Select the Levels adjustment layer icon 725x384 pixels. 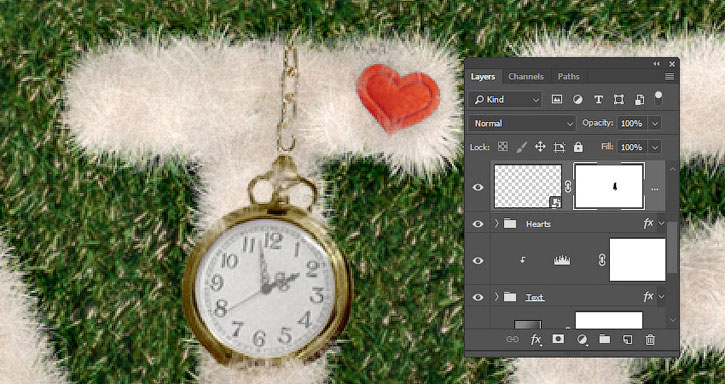[x=562, y=260]
